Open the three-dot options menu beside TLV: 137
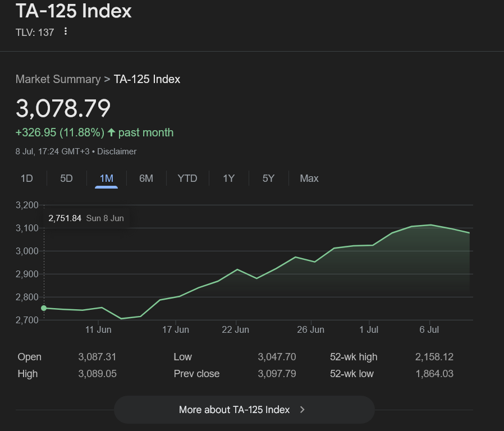This screenshot has width=504, height=431. click(x=66, y=31)
